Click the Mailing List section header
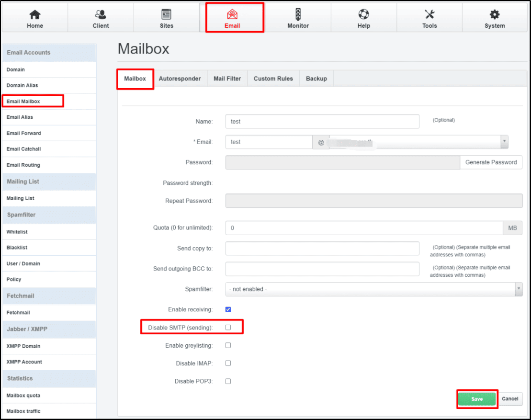This screenshot has height=420, width=531. click(x=49, y=182)
